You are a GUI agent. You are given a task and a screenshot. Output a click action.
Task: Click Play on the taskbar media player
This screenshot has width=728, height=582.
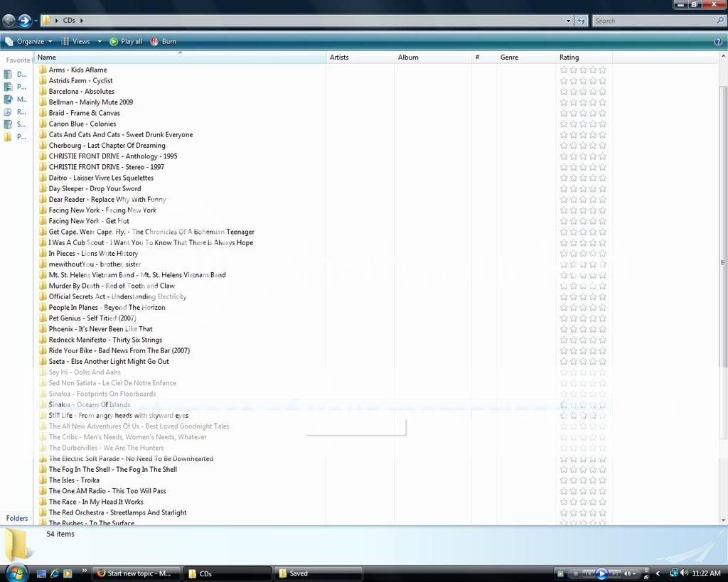pyautogui.click(x=601, y=573)
